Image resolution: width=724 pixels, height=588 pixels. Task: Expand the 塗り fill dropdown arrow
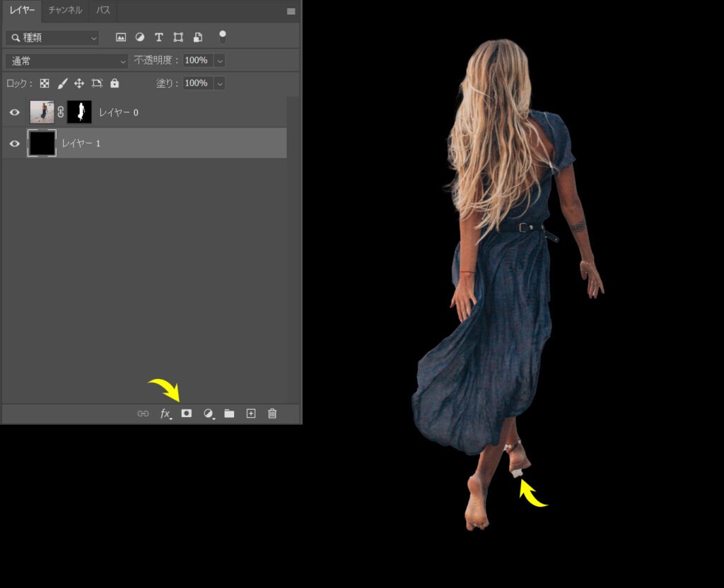pyautogui.click(x=220, y=83)
